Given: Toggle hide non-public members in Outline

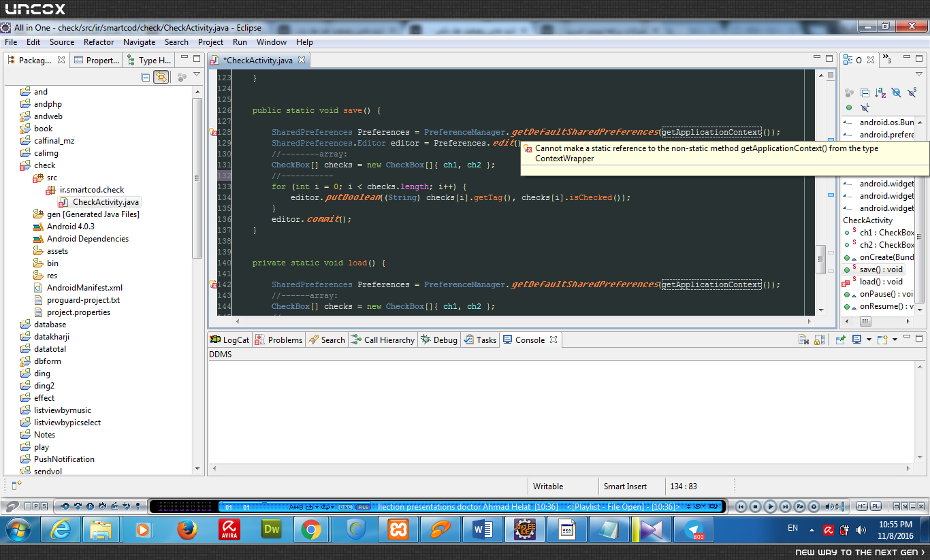Looking at the screenshot, I should click(849, 108).
